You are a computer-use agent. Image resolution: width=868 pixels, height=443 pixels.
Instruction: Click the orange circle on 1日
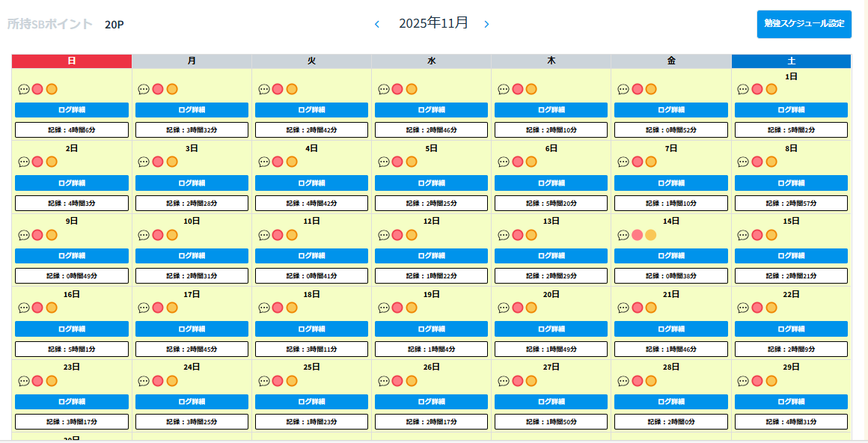pos(771,89)
